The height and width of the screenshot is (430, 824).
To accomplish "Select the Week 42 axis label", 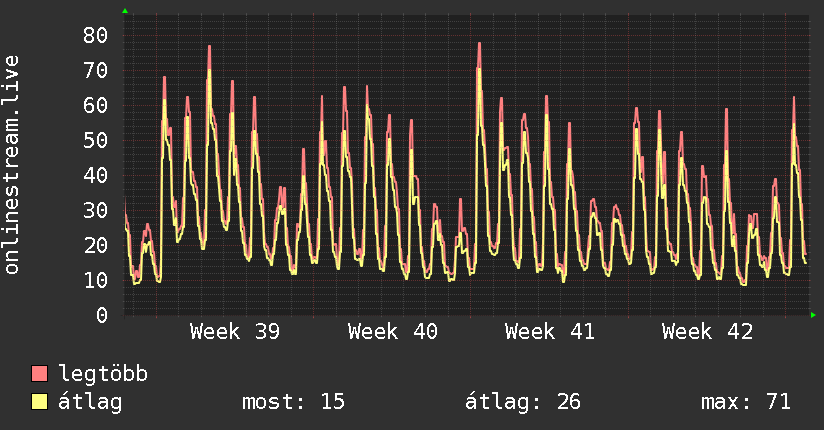I will tap(707, 332).
